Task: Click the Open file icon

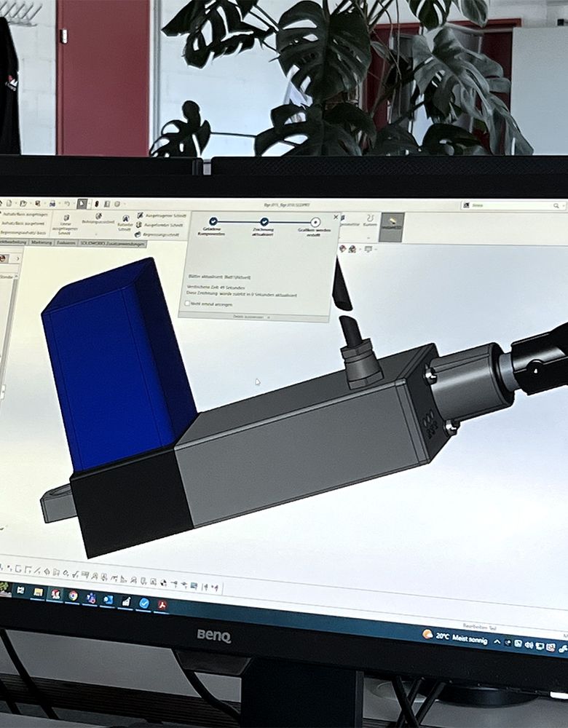Action: click(x=23, y=203)
